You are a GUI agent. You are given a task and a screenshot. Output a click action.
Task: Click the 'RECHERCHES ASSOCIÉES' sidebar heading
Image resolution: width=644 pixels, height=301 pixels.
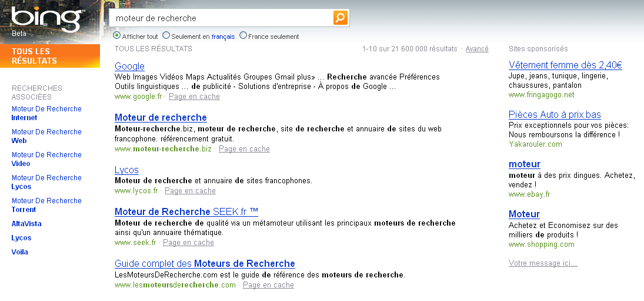coord(37,92)
